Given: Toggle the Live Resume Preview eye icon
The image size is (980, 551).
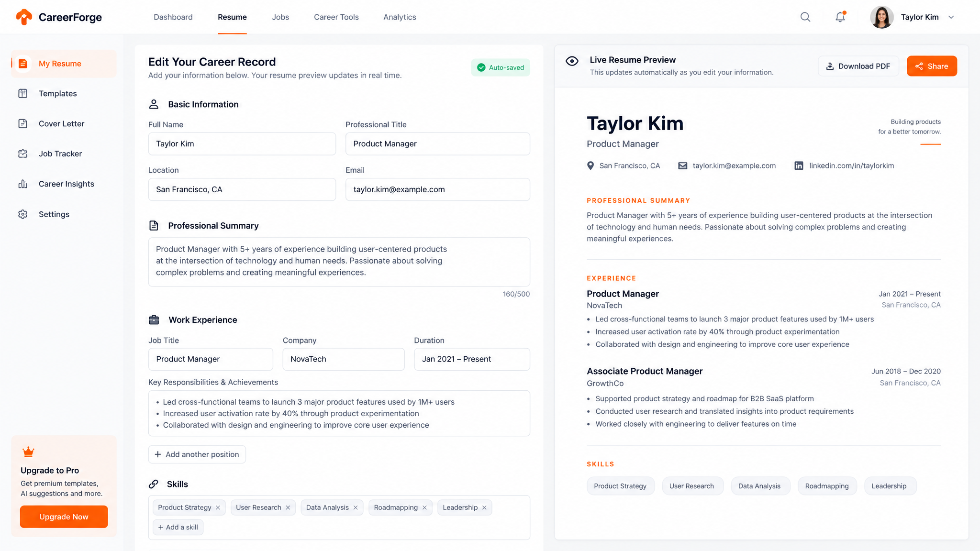Looking at the screenshot, I should click(x=572, y=61).
